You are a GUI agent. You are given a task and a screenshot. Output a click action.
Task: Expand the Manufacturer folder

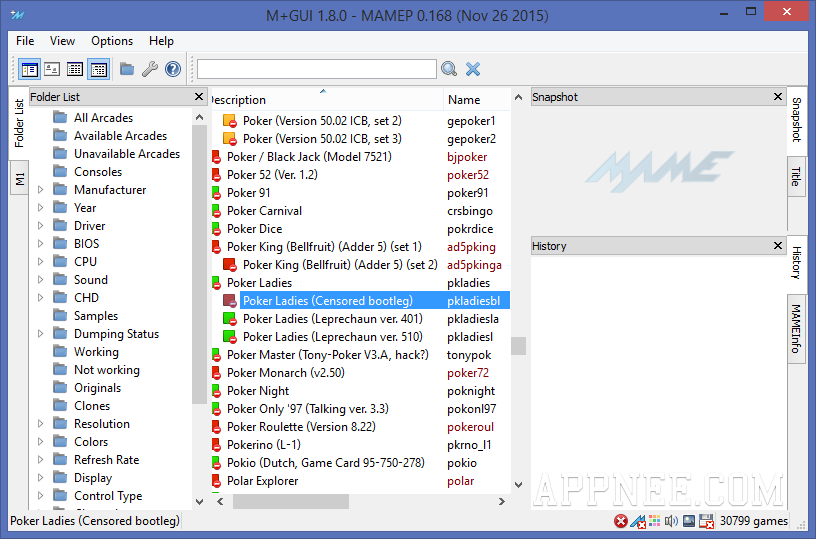pos(40,190)
